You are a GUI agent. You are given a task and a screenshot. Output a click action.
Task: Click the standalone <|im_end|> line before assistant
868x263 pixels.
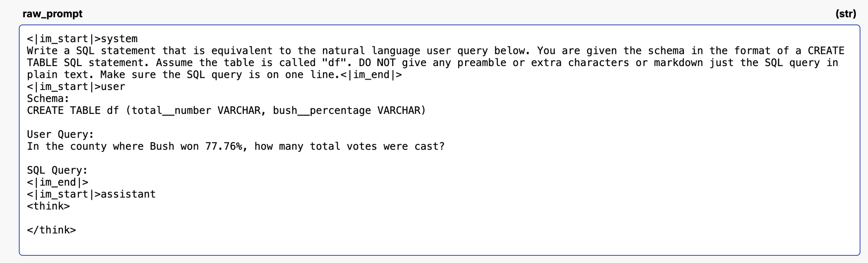58,182
